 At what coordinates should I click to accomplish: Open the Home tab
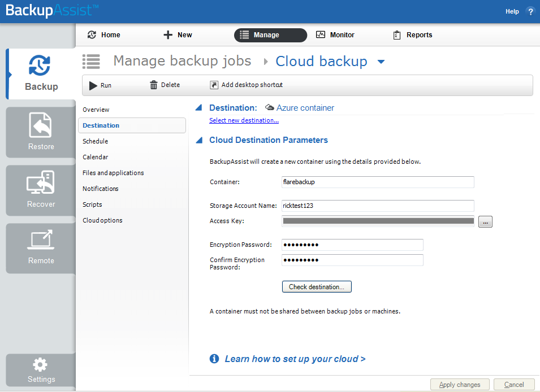[103, 35]
